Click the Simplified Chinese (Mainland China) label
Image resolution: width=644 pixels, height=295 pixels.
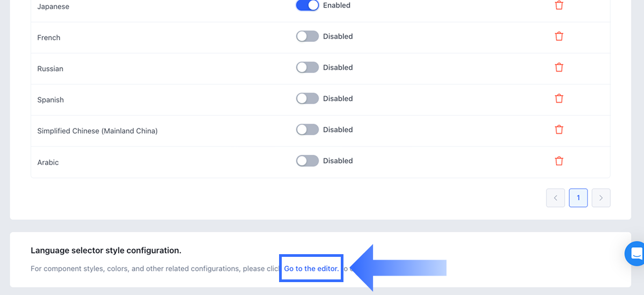point(97,131)
